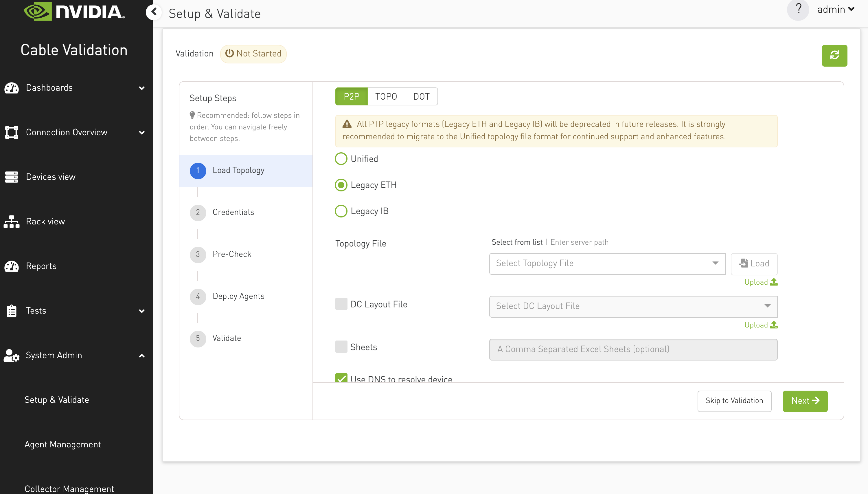The image size is (868, 494).
Task: Expand the Tests menu chevron
Action: pos(142,311)
